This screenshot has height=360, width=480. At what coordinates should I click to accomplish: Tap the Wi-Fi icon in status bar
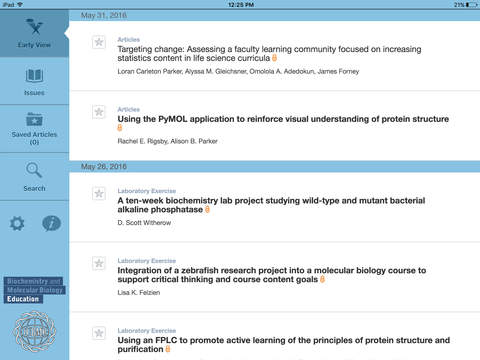tap(20, 5)
